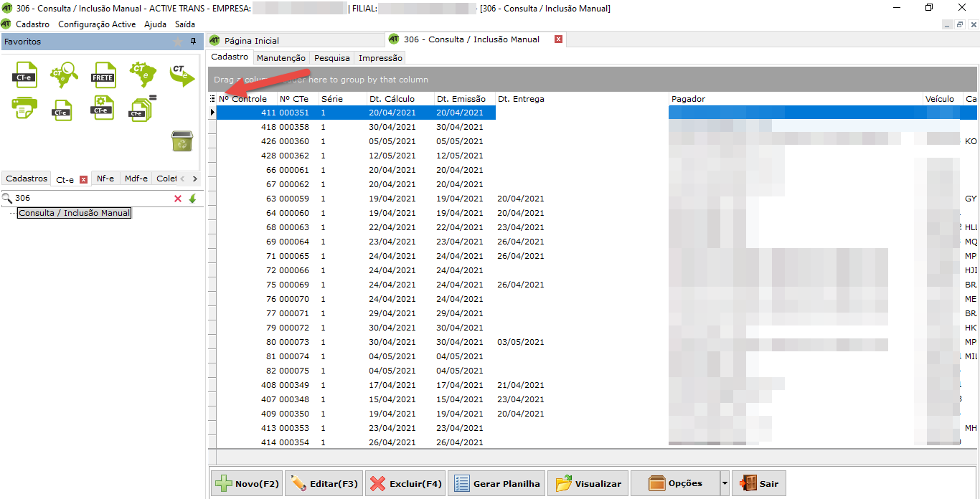The image size is (980, 499).
Task: Click inside the search field containing 306
Action: click(90, 199)
